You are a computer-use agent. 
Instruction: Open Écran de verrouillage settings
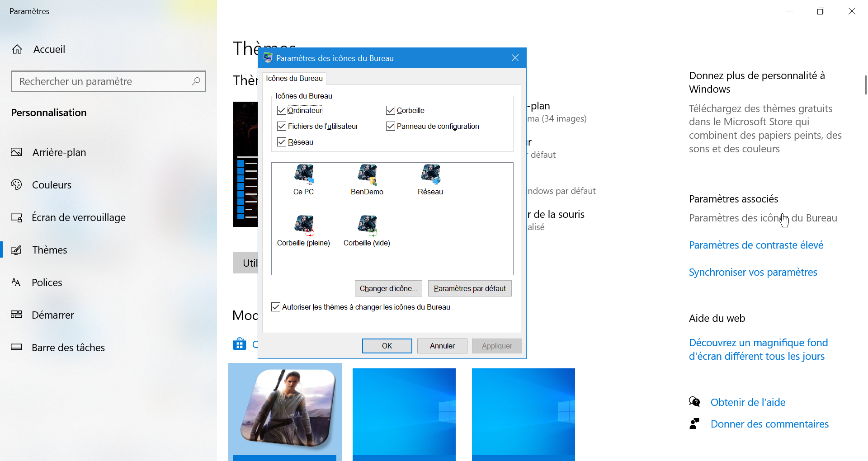pos(78,217)
